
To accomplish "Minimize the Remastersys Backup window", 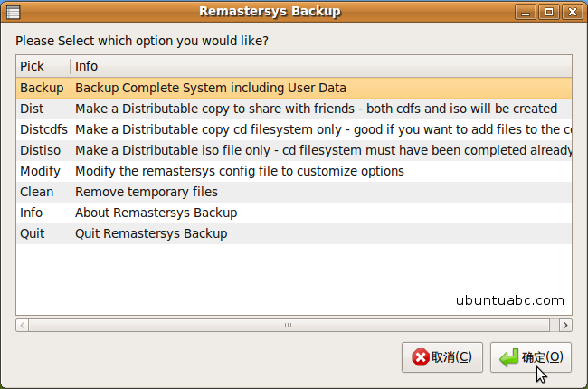I will click(526, 12).
